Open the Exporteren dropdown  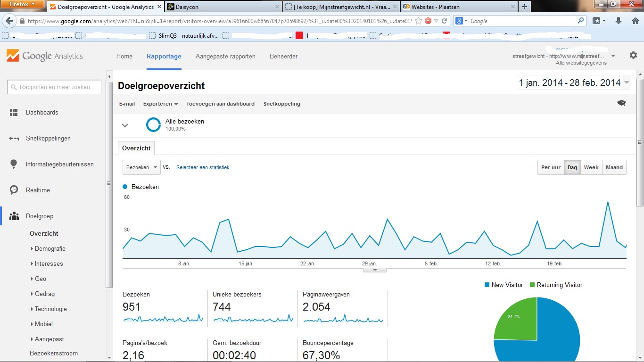pos(160,104)
